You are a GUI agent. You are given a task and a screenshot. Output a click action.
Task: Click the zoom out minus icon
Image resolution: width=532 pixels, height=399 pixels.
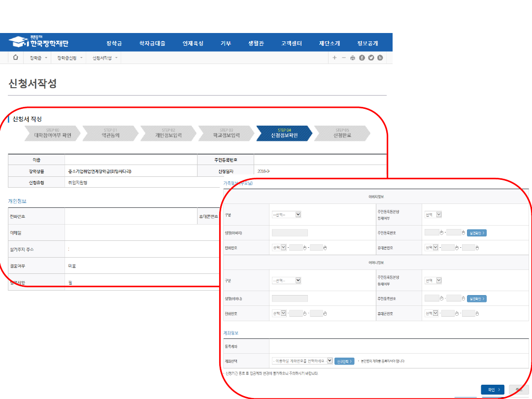[344, 58]
